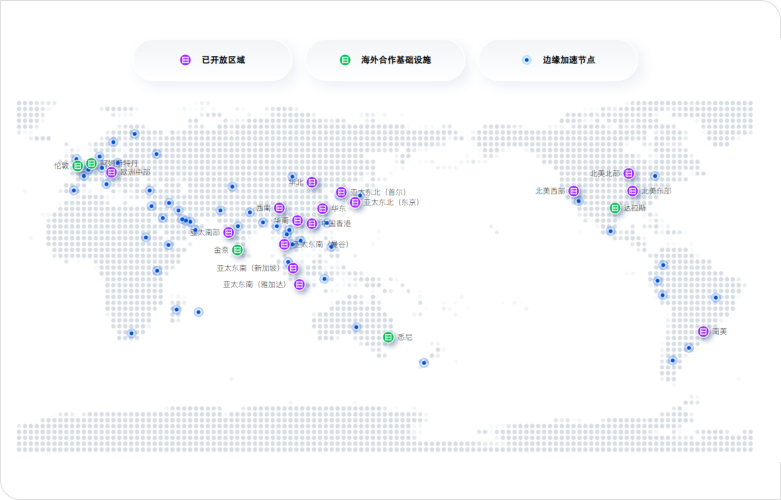Click the 华北 region marker

312,182
